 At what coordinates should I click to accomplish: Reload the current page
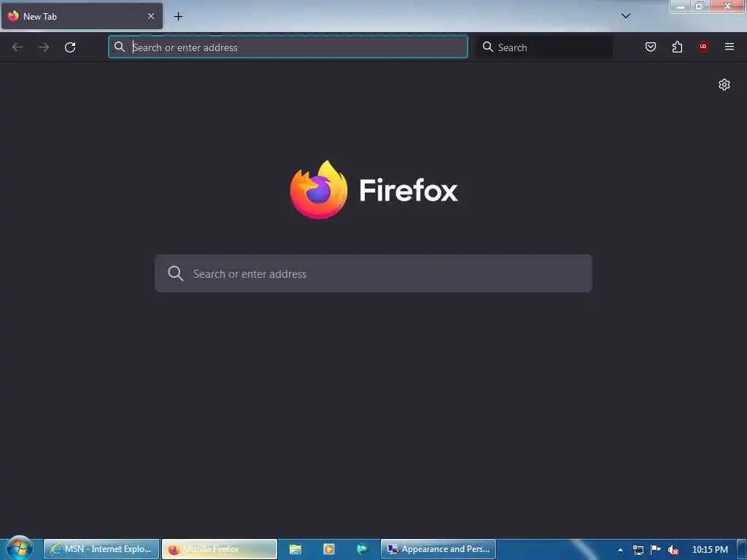(x=70, y=47)
